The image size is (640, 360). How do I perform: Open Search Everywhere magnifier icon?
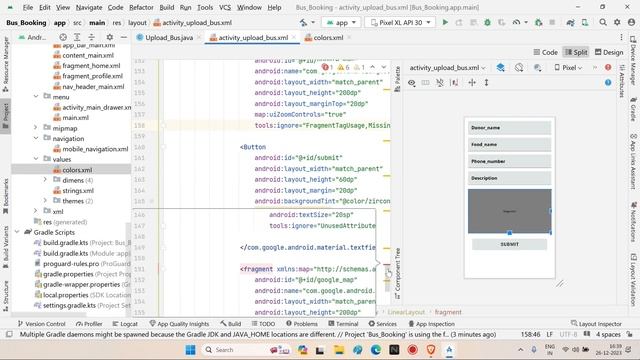tap(603, 22)
